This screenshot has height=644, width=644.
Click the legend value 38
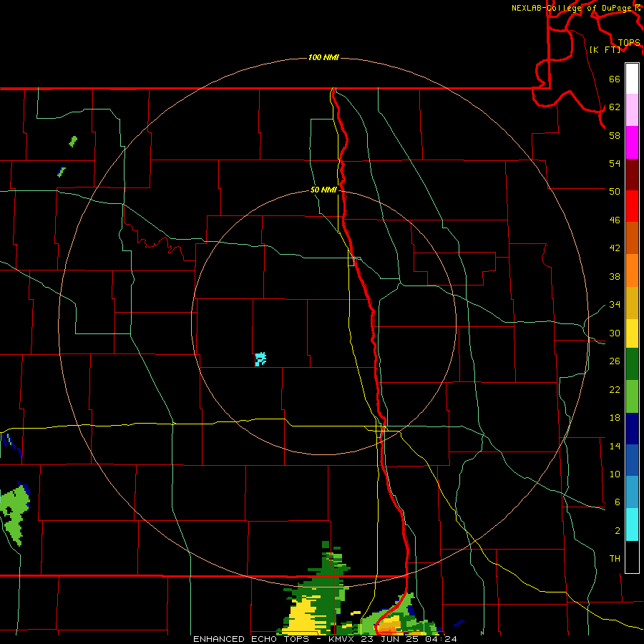pyautogui.click(x=615, y=277)
